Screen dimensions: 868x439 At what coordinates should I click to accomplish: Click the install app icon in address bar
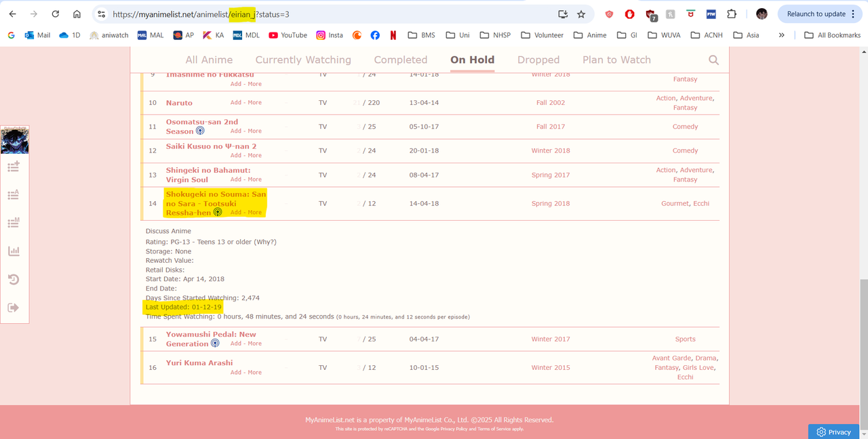pyautogui.click(x=563, y=14)
